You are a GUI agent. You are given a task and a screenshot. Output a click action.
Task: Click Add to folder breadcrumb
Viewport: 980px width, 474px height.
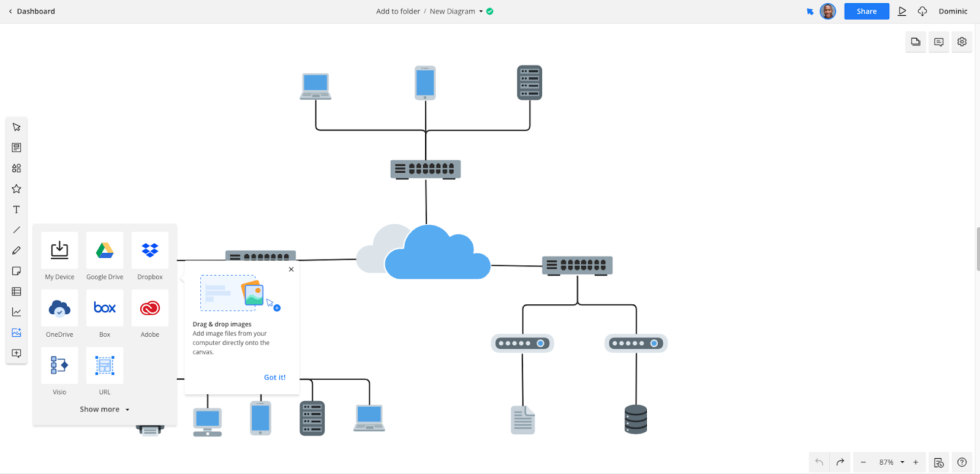(x=398, y=12)
